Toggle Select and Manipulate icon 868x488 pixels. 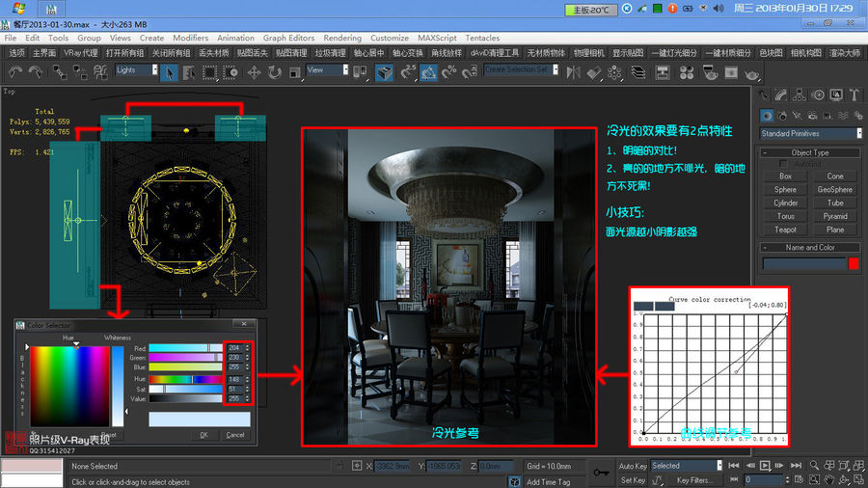384,72
